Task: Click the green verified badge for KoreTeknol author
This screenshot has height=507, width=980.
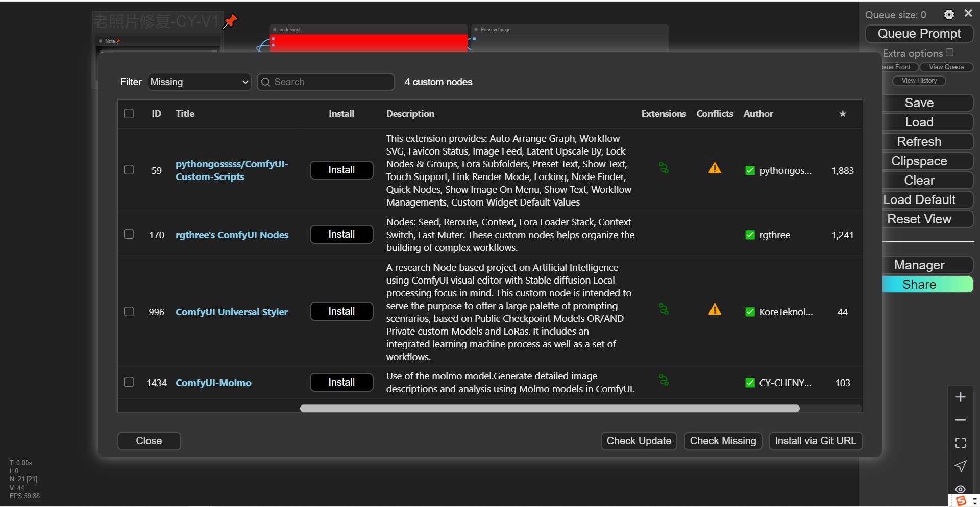Action: coord(750,312)
